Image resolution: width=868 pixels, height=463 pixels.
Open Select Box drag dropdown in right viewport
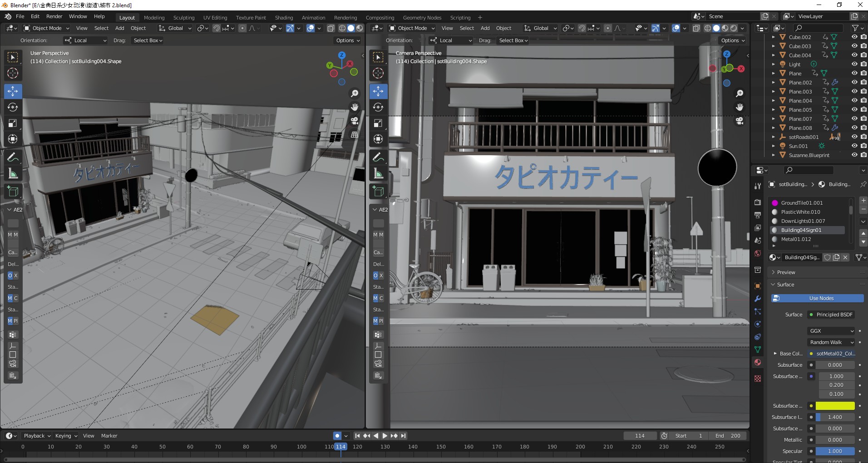(x=513, y=40)
